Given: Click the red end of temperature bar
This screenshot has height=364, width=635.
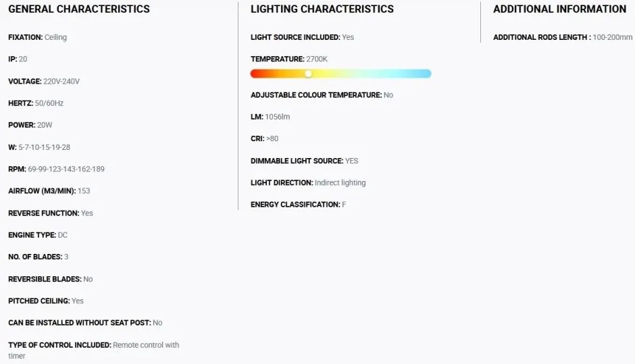Looking at the screenshot, I should tap(257, 74).
